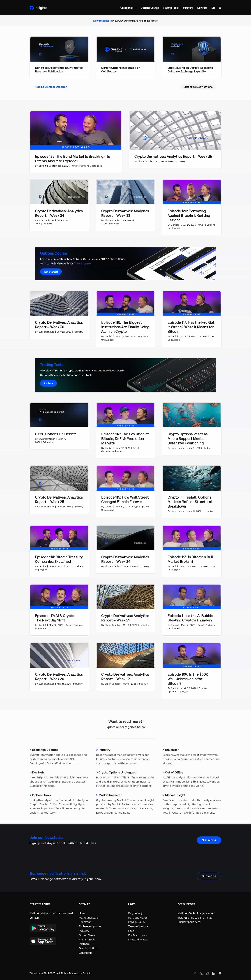
Task: Open Crypto Options Reset as Macro Support article
Action: pos(187,439)
